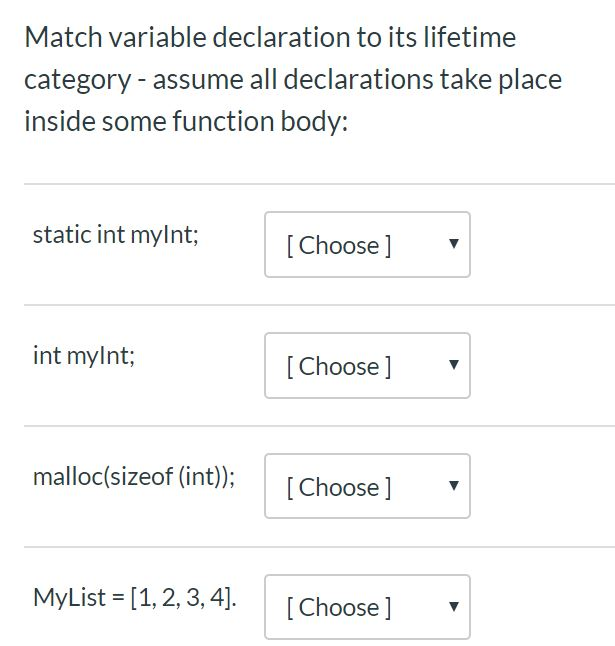Open the dropdown for int myInt
This screenshot has height=646, width=615.
367,365
